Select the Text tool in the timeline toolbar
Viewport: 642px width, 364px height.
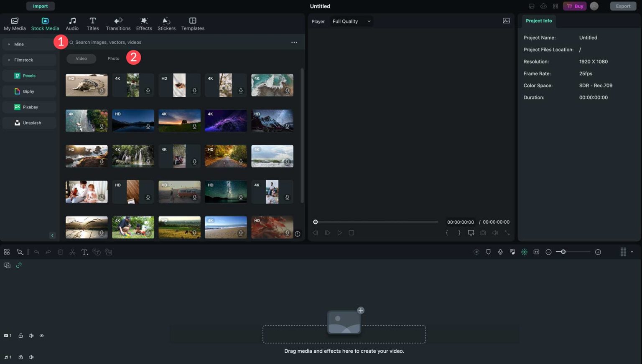[84, 252]
